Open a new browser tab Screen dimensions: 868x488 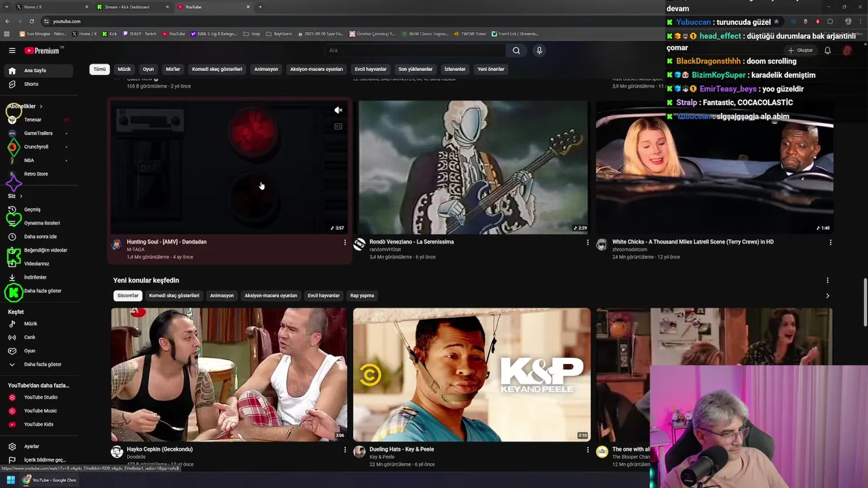point(260,7)
